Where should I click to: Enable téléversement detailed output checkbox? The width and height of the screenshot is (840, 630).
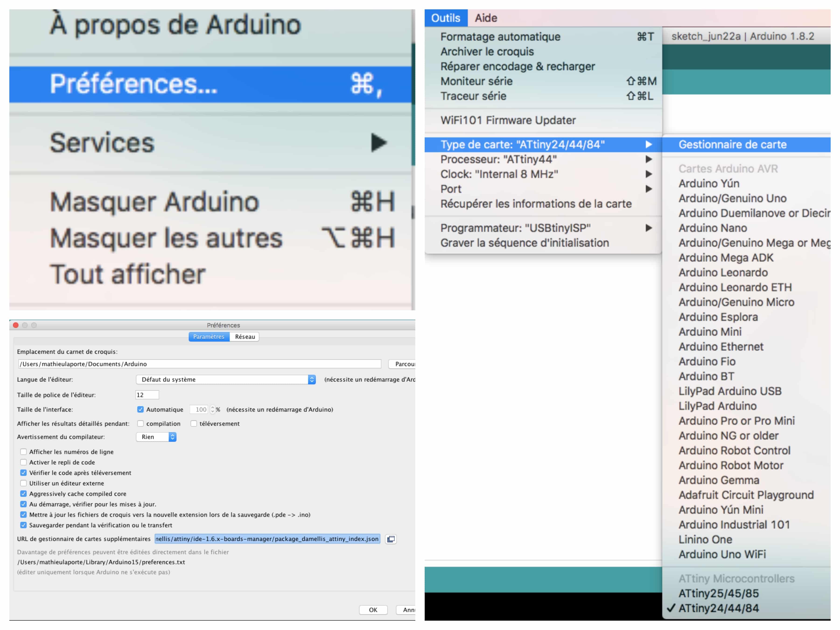point(194,423)
